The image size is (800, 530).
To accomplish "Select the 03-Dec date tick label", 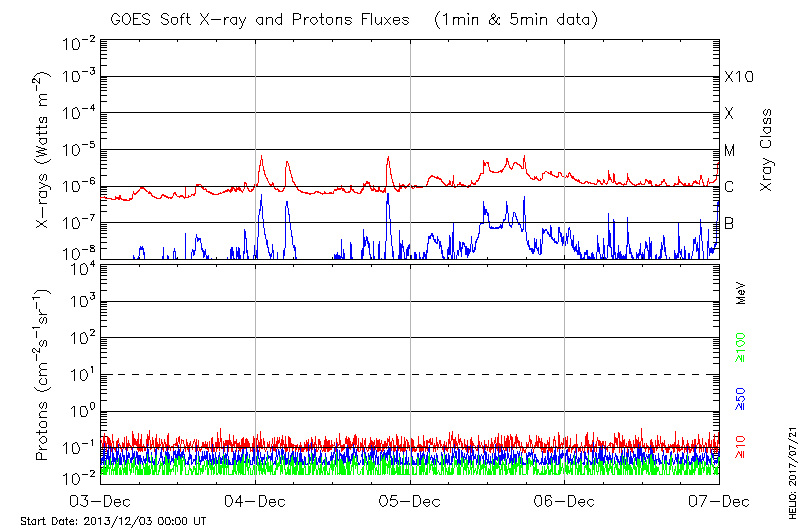I will [102, 500].
